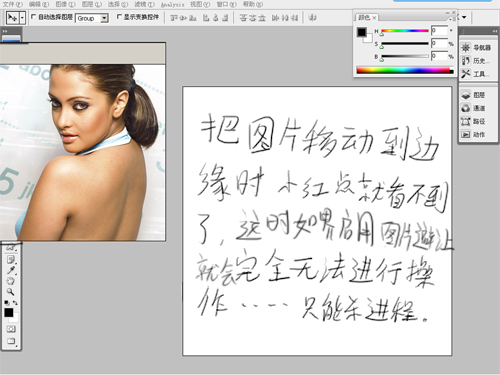Select the Zoom magnifier tool

tap(11, 292)
